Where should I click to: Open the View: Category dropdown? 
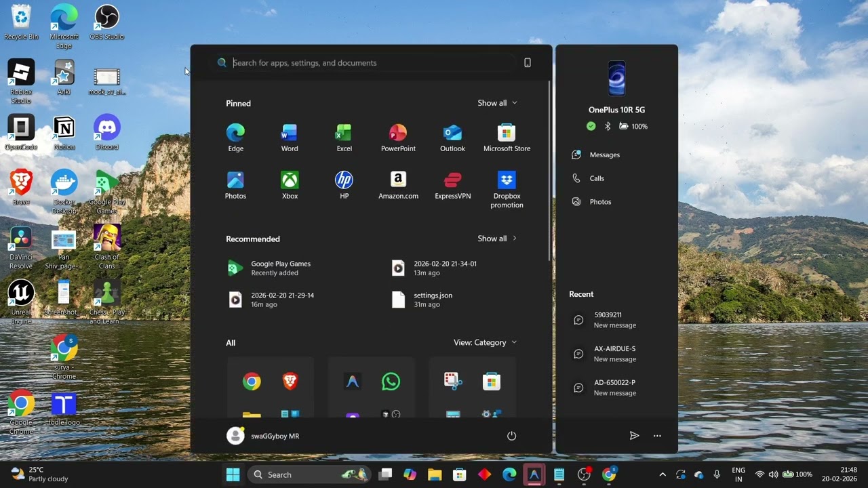485,342
